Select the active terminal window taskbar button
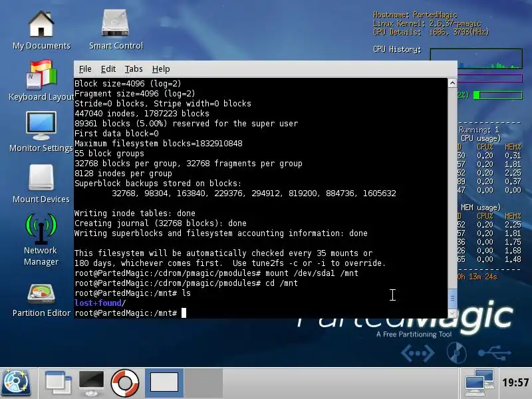The image size is (532, 399). pos(164,383)
